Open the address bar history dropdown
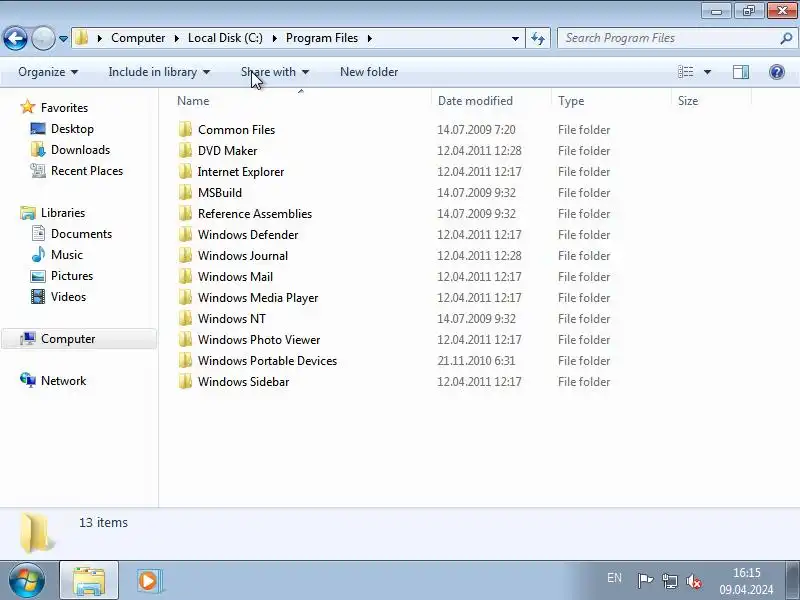Viewport: 800px width, 600px height. (515, 38)
